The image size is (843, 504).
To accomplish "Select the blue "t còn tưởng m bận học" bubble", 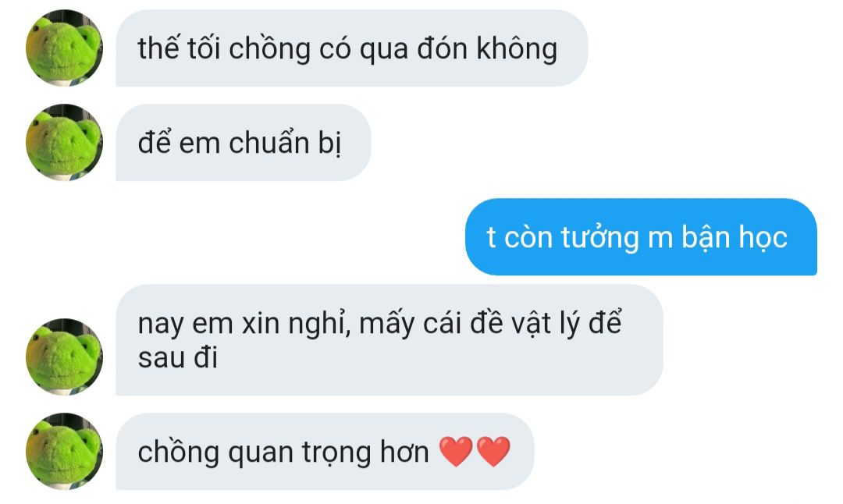I will [x=641, y=237].
